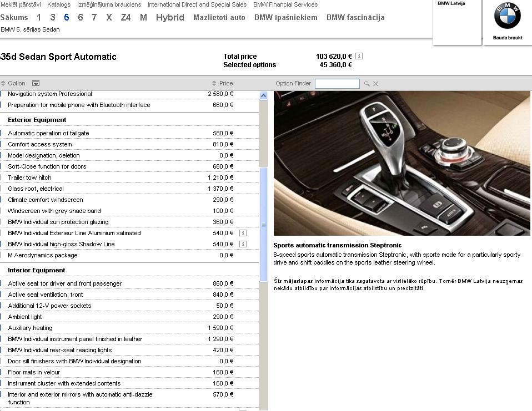This screenshot has width=532, height=411.
Task: Select Trailer tow hitch row
Action: click(x=129, y=177)
